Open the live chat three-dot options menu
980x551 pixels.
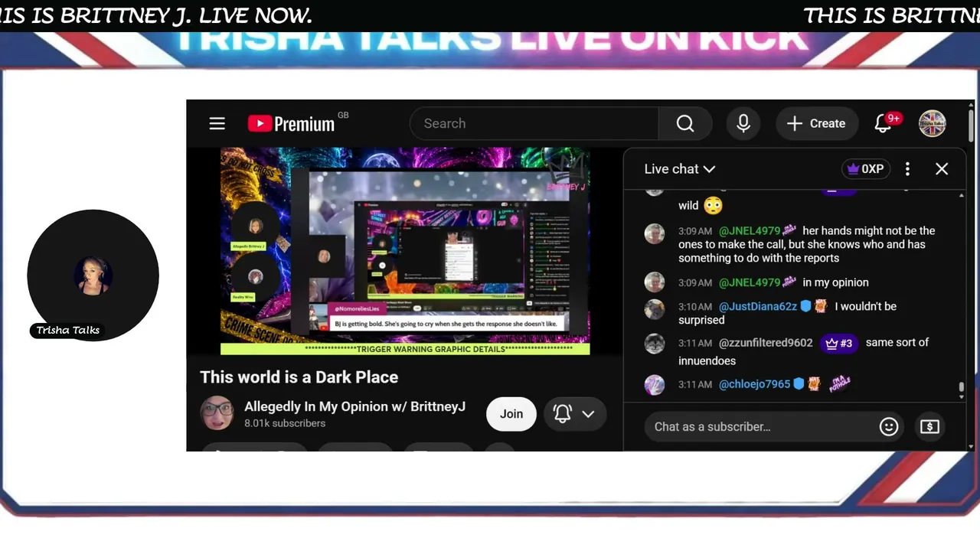tap(907, 169)
